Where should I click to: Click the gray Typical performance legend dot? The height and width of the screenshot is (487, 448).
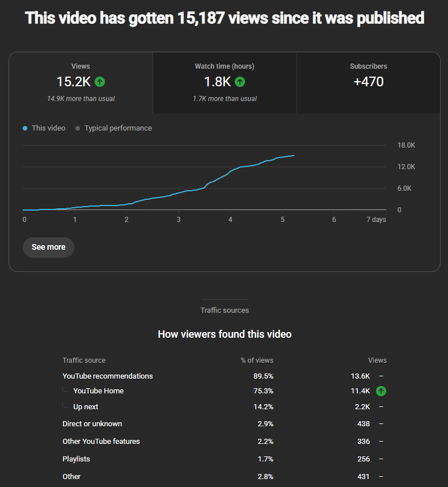point(78,128)
